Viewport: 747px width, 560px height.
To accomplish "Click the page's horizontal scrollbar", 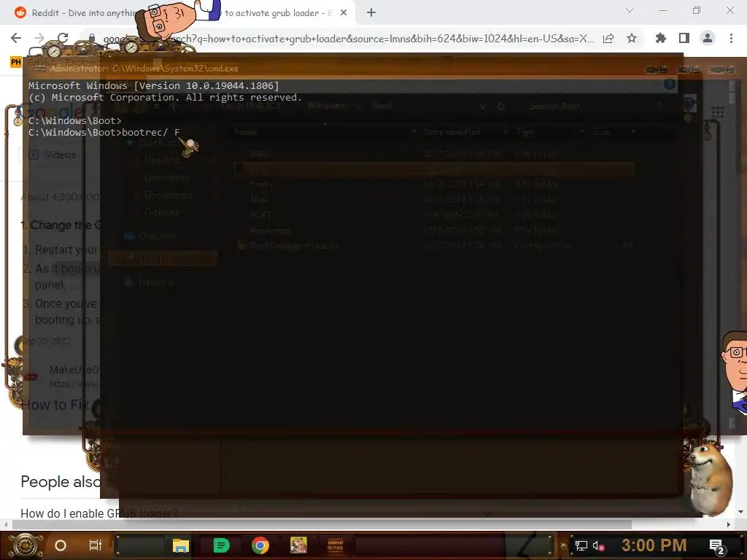I will [x=322, y=524].
